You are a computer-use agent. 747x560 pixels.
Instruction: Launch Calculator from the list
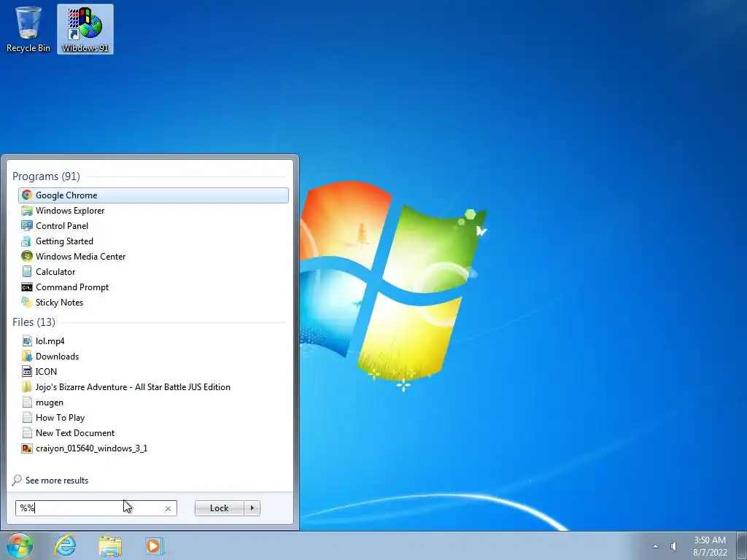click(153, 272)
